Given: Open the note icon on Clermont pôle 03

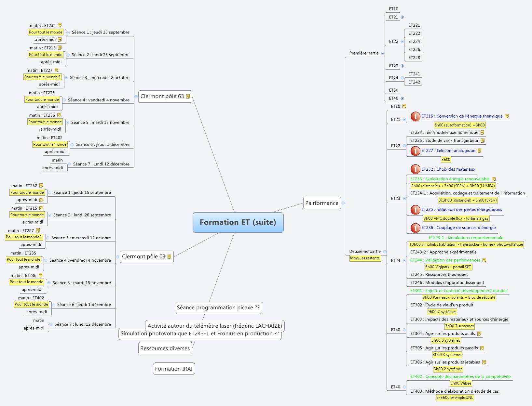Looking at the screenshot, I should (x=169, y=257).
